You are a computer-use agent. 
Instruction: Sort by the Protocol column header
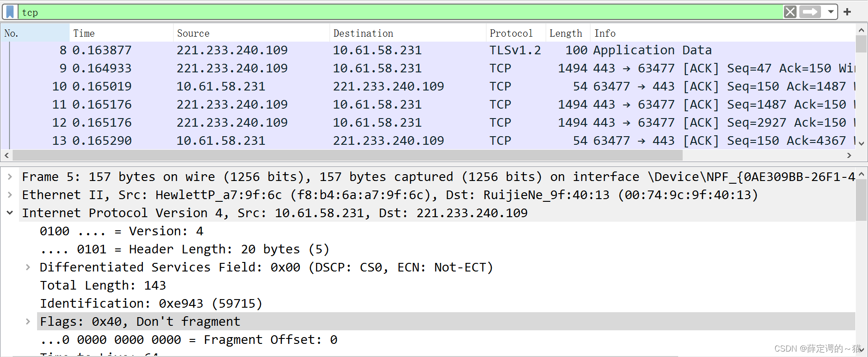tap(516, 33)
